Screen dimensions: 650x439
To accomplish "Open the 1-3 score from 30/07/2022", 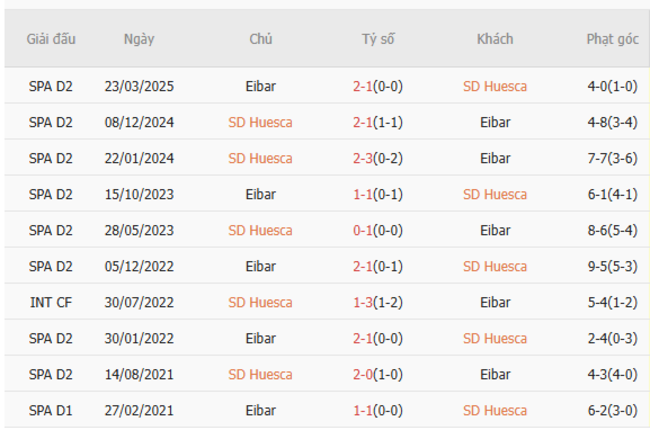I will [363, 302].
